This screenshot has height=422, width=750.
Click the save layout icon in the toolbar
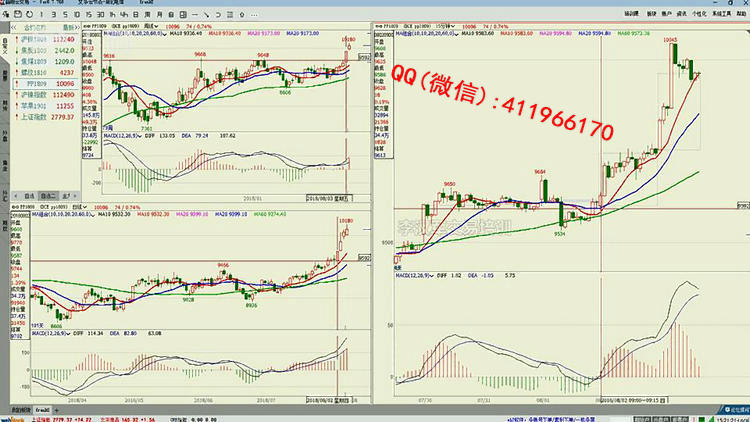click(18, 14)
